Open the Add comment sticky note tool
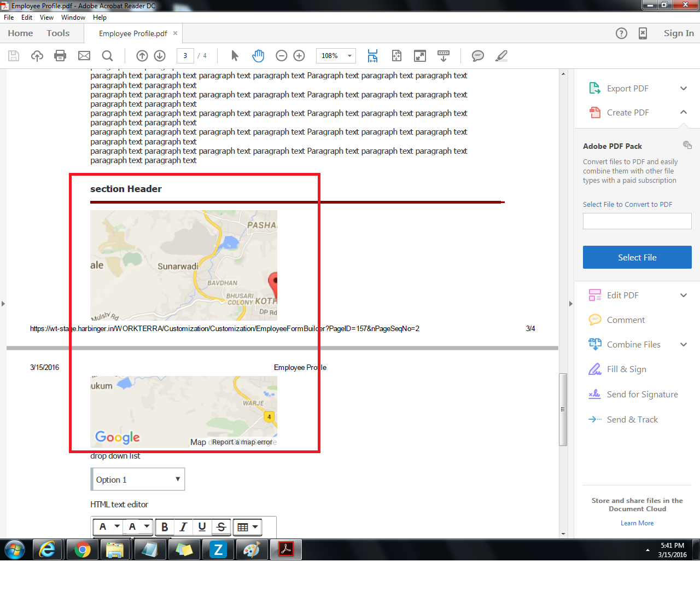The height and width of the screenshot is (602, 700). pyautogui.click(x=477, y=55)
